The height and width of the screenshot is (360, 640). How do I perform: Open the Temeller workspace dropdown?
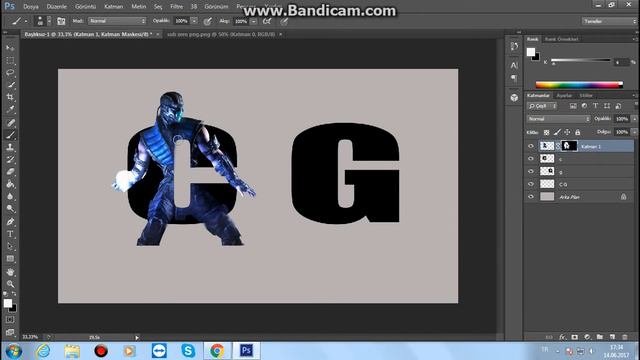pyautogui.click(x=609, y=21)
